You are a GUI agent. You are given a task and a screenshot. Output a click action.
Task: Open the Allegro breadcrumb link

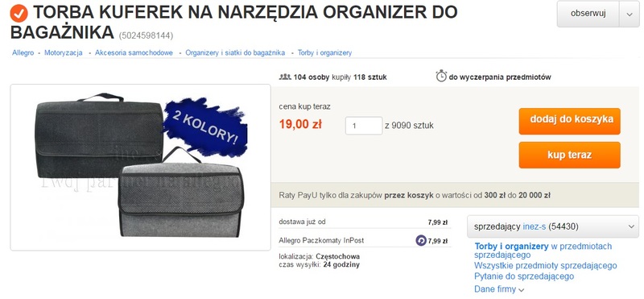pos(23,52)
